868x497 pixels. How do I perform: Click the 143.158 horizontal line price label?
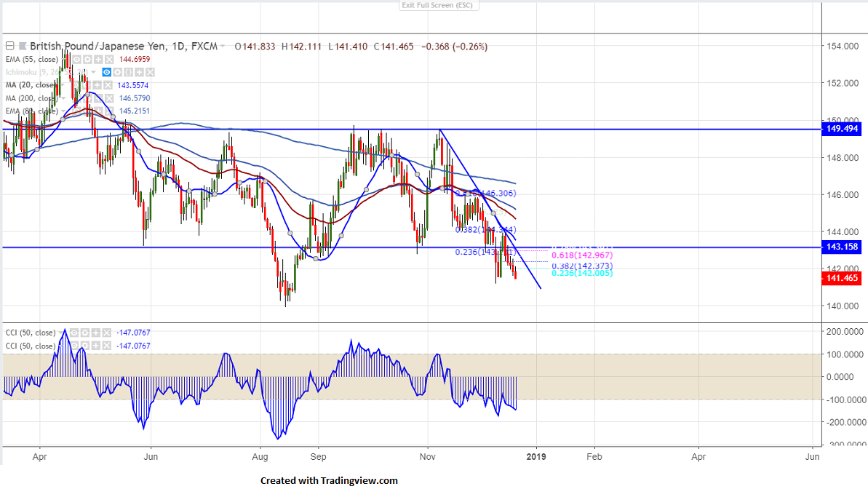pyautogui.click(x=842, y=247)
